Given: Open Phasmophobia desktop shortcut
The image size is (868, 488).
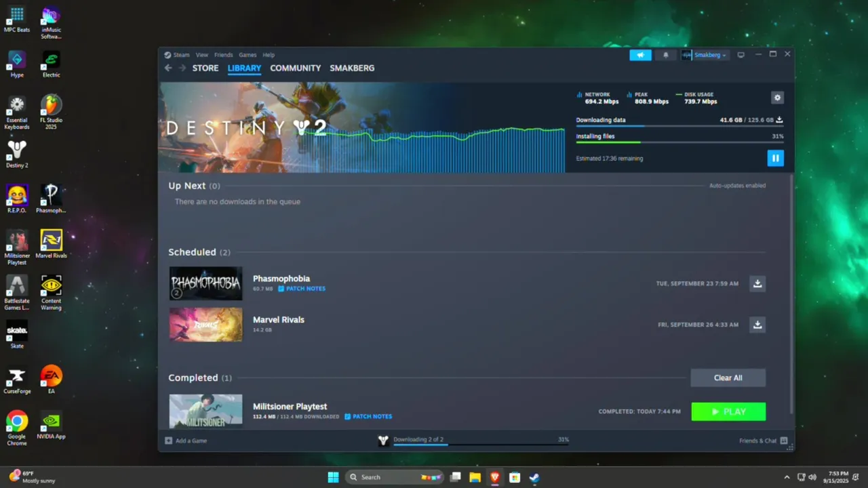Looking at the screenshot, I should click(x=51, y=199).
